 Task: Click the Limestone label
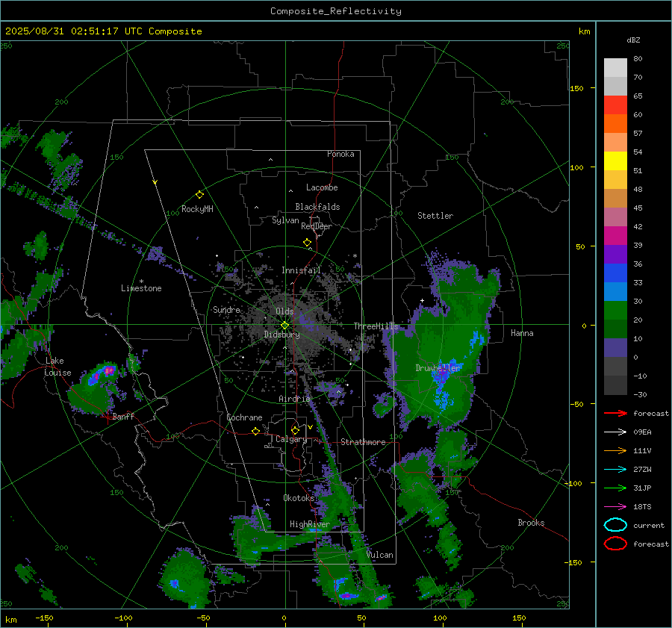point(141,288)
